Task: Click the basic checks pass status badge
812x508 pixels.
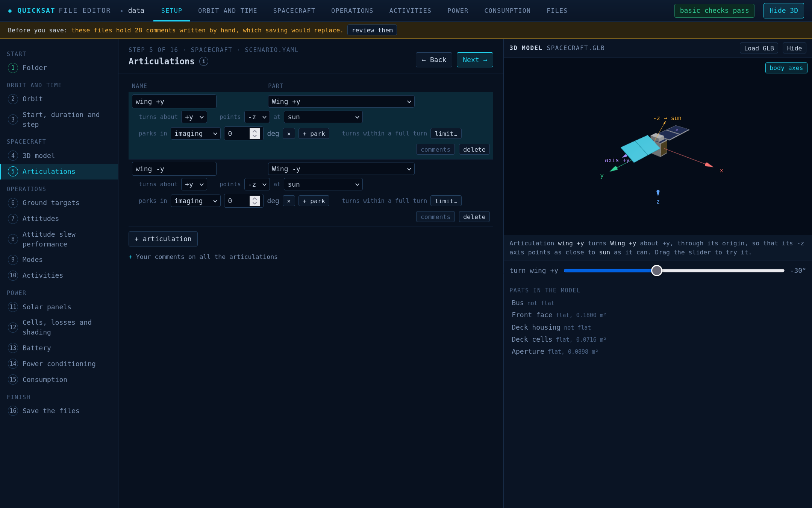Action: pos(714,11)
